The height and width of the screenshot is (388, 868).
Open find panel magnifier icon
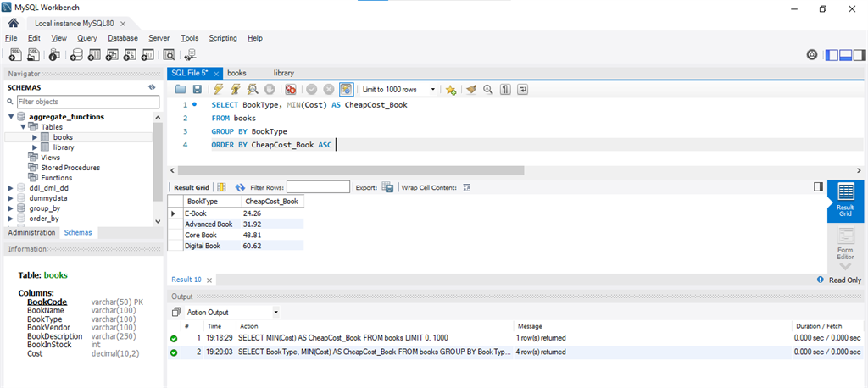pos(487,89)
